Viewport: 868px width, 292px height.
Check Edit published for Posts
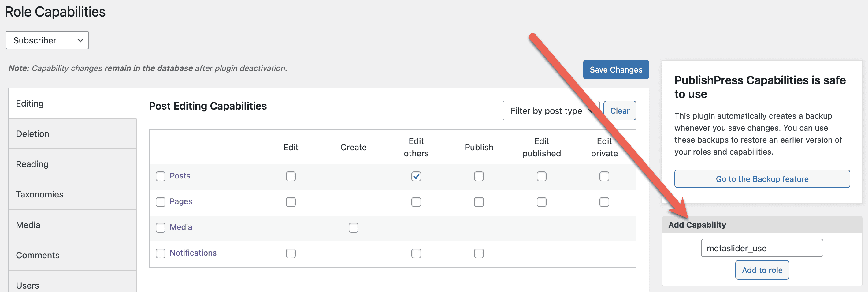pos(541,176)
